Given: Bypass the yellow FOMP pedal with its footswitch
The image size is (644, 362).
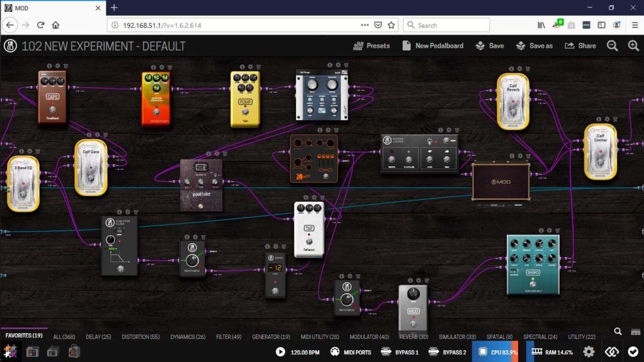Looking at the screenshot, I should coord(245,112).
